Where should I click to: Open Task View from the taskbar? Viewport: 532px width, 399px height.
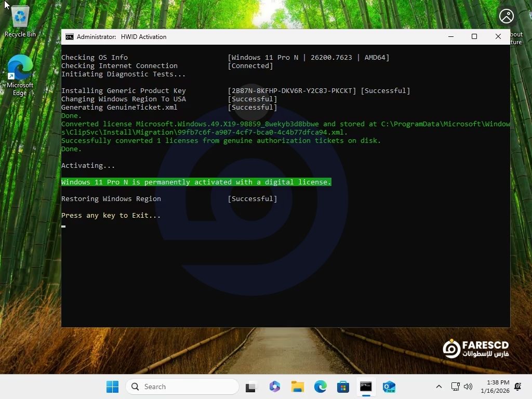(251, 387)
